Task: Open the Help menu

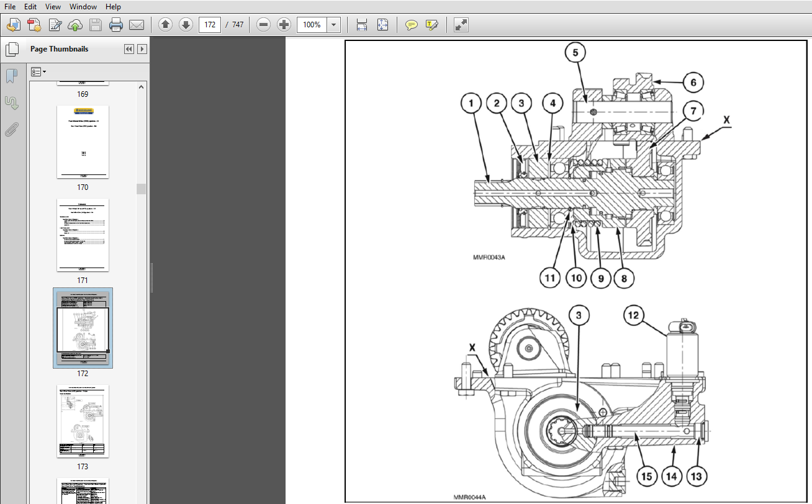Action: tap(113, 6)
